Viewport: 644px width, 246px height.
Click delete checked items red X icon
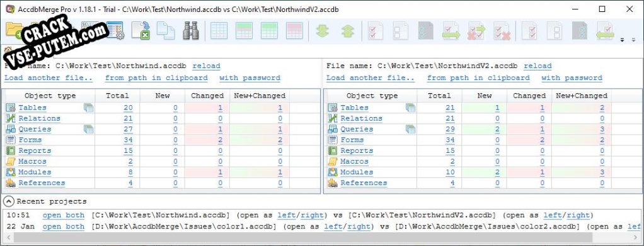click(x=502, y=31)
